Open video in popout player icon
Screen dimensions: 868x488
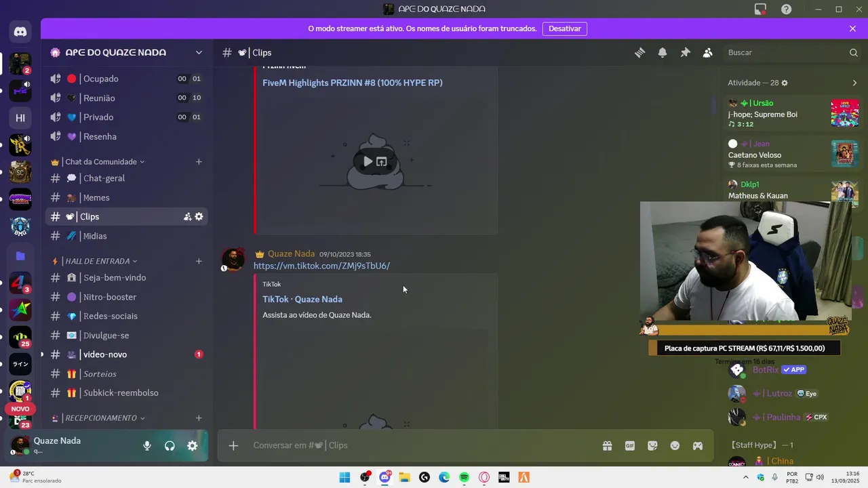(x=382, y=161)
